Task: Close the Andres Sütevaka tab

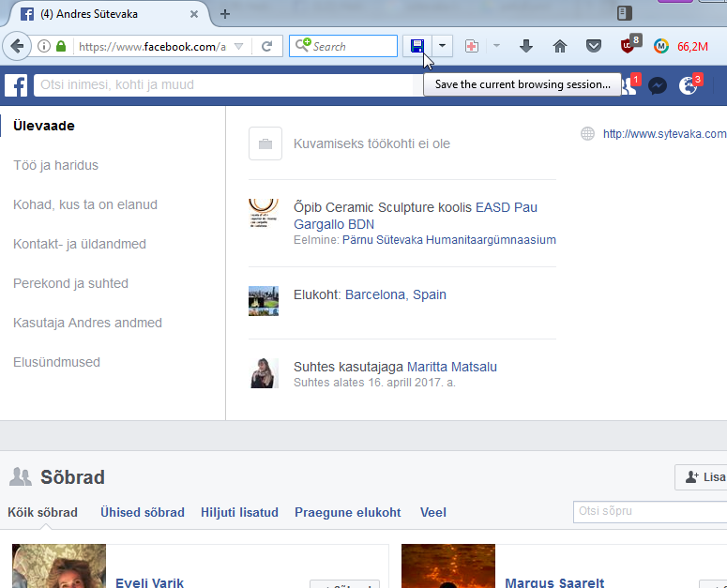Action: click(194, 14)
